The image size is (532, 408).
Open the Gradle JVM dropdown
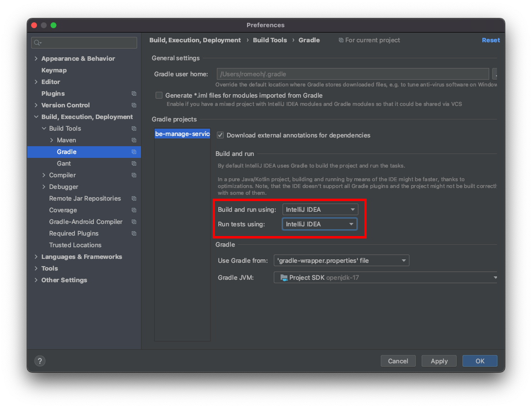click(386, 277)
